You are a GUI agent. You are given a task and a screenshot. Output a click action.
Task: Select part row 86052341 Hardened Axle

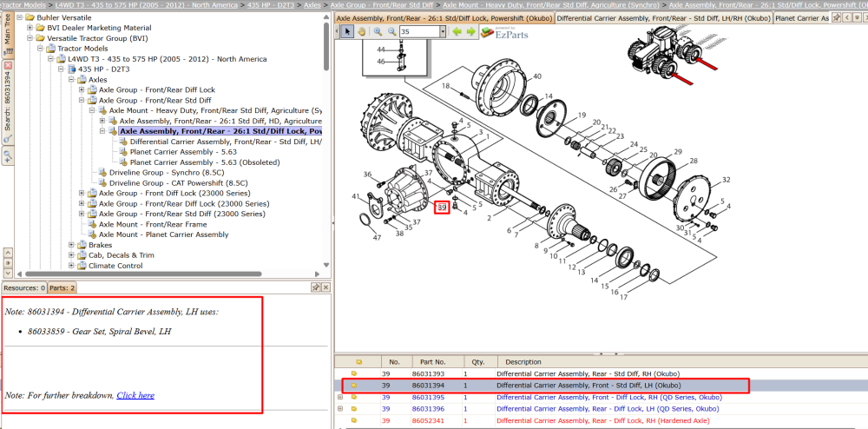602,420
